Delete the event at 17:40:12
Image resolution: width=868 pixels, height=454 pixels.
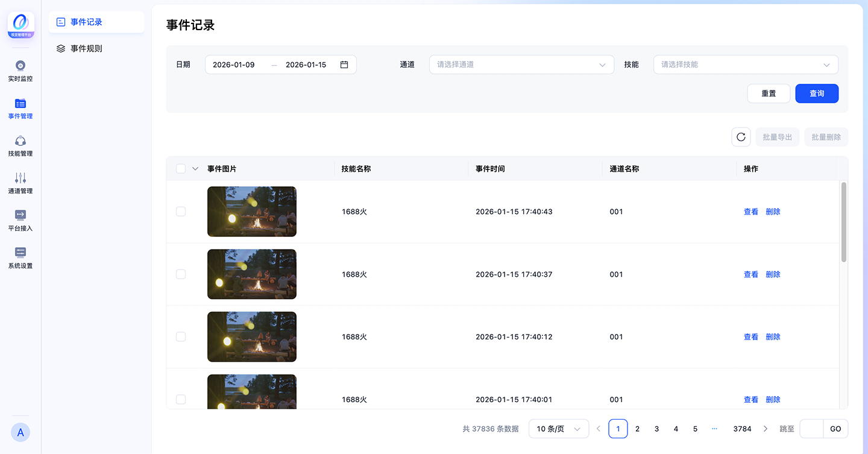pos(773,337)
